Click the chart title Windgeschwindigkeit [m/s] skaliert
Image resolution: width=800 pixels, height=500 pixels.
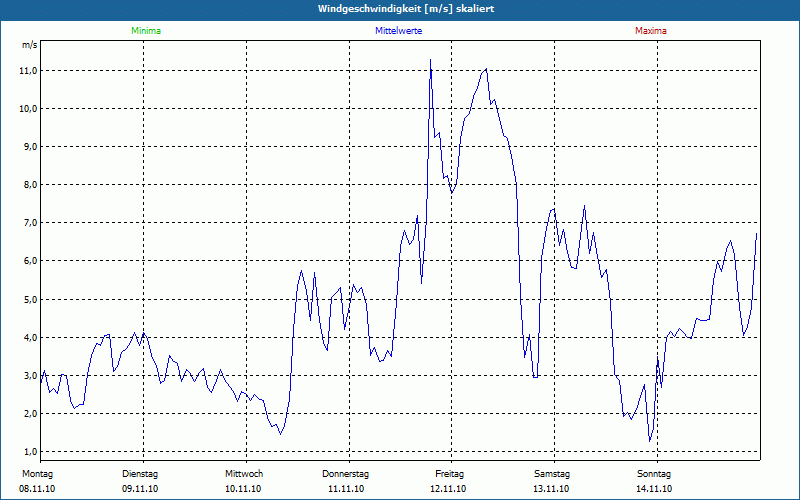click(x=406, y=9)
